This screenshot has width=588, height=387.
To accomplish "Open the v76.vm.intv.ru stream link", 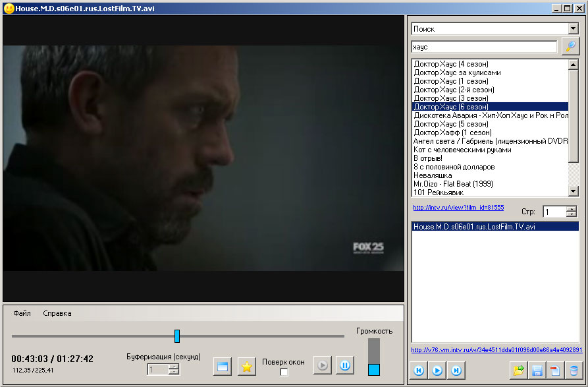I will (496, 350).
